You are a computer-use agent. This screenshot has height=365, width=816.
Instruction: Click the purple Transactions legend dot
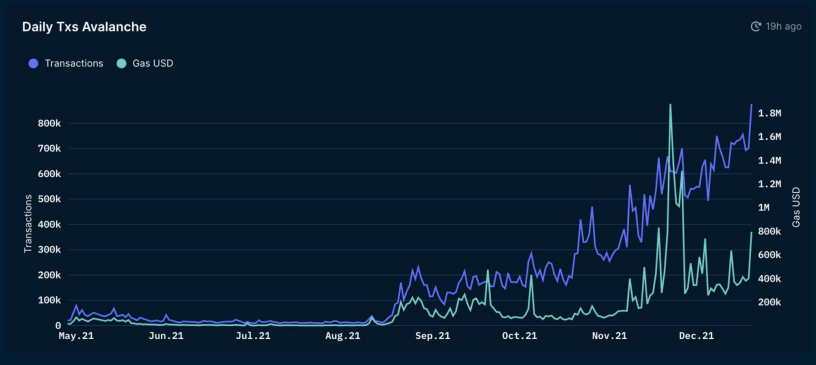[x=34, y=64]
